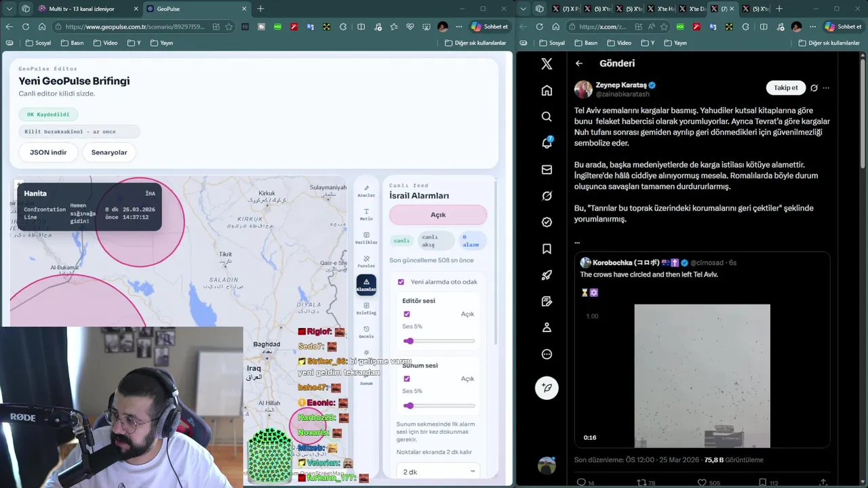This screenshot has width=868, height=488.
Task: Select the Metin text tool
Action: pyautogui.click(x=366, y=214)
